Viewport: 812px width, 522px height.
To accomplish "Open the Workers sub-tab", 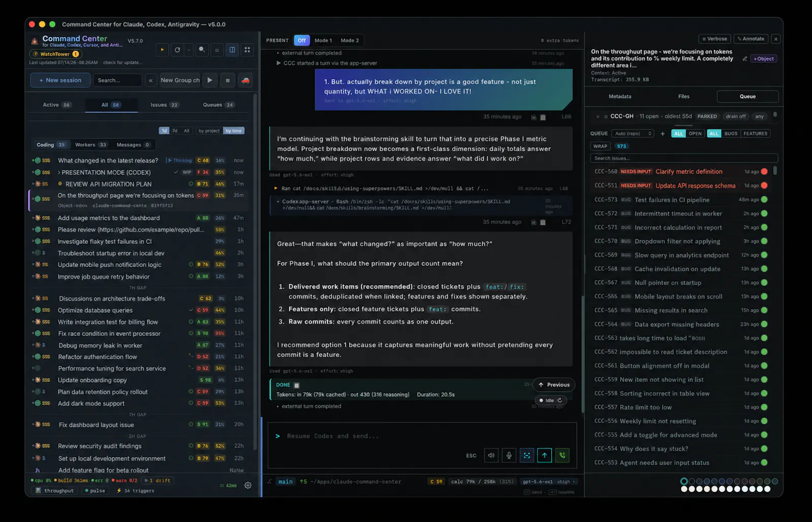I will 91,145.
